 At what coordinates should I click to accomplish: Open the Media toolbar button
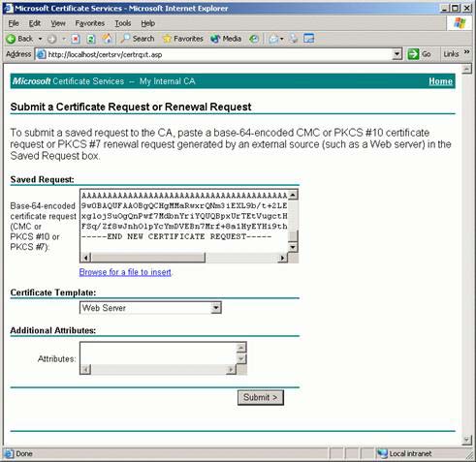[x=226, y=39]
